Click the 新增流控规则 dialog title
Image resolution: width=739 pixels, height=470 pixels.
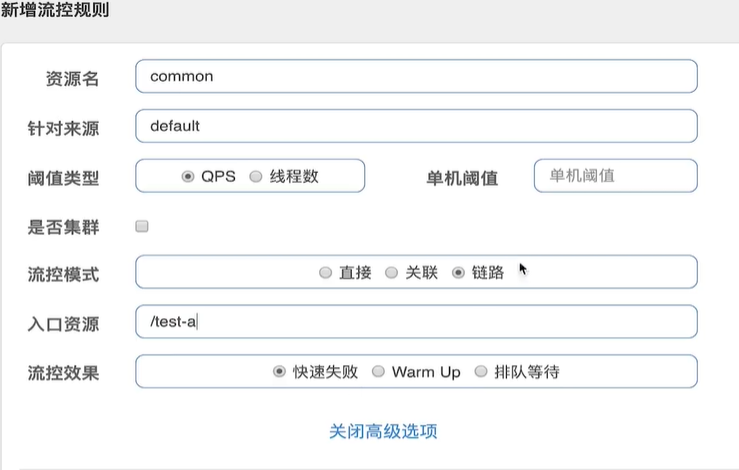click(x=55, y=9)
